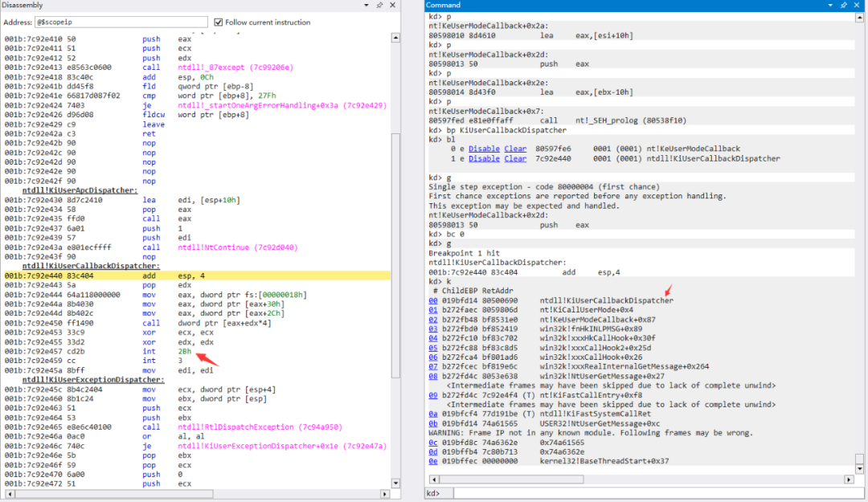Close the Command window
The height and width of the screenshot is (502, 868).
(x=857, y=5)
